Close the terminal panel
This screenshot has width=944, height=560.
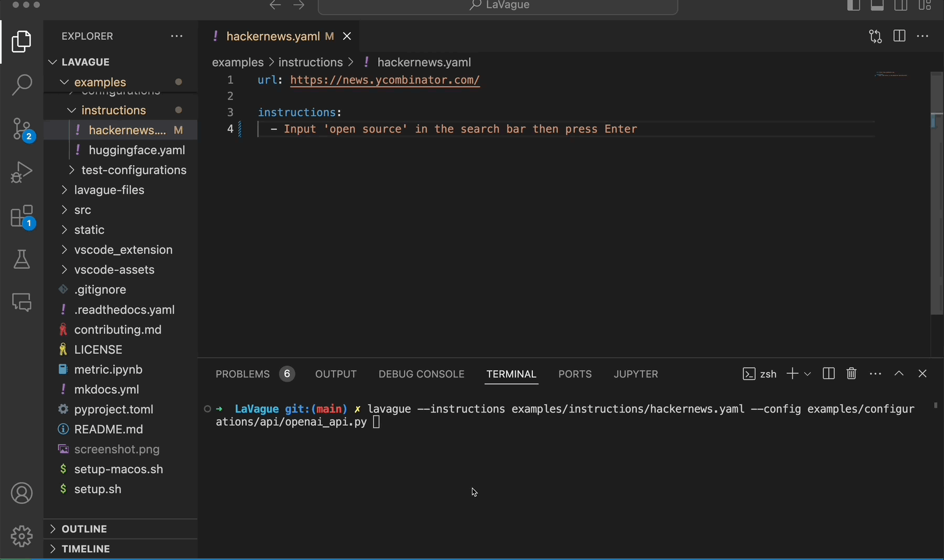click(922, 373)
